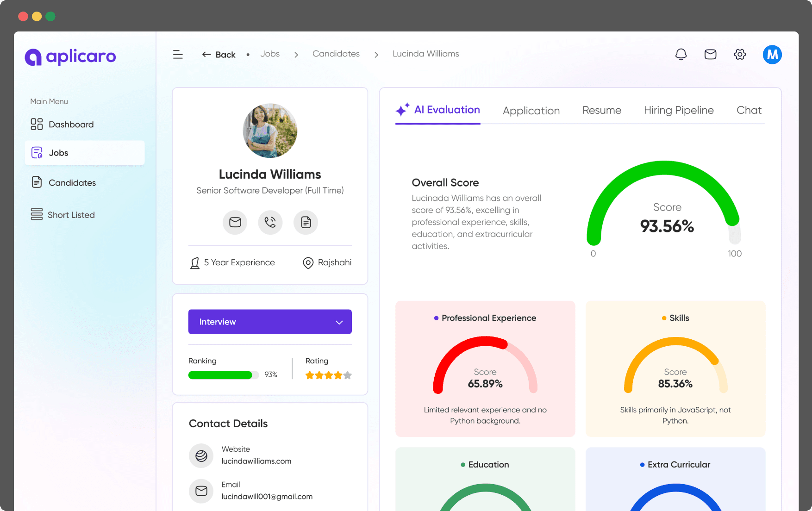Open lucindawilliams.com website link

click(256, 461)
